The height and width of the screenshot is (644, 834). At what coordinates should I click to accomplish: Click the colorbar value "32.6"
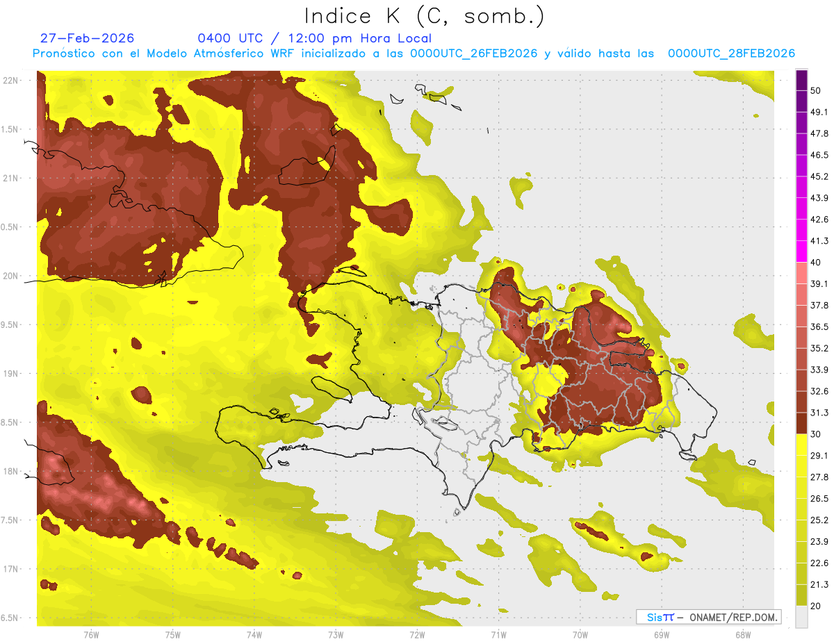click(x=819, y=391)
